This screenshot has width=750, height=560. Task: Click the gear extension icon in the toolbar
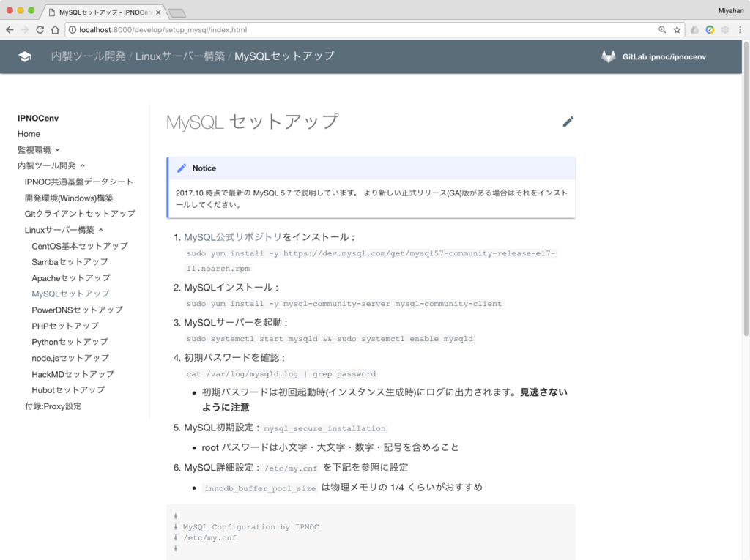[x=725, y=30]
